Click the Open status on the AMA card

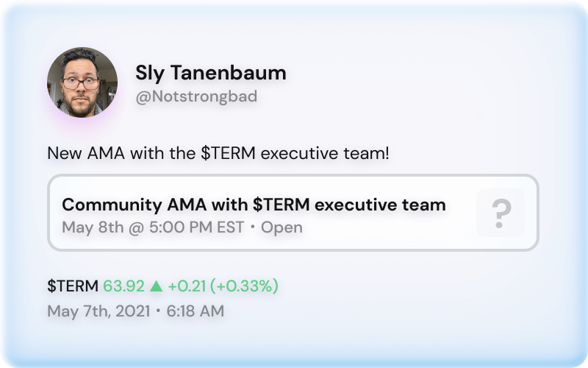coord(282,227)
